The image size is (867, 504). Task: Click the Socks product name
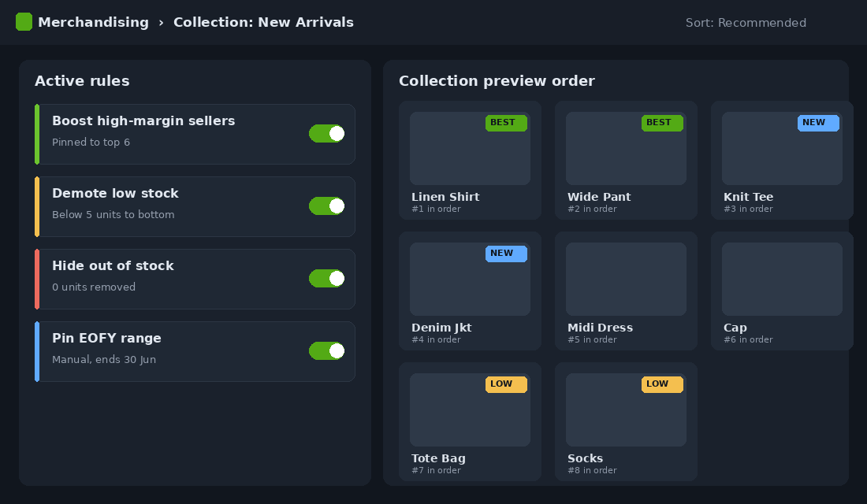coord(585,458)
